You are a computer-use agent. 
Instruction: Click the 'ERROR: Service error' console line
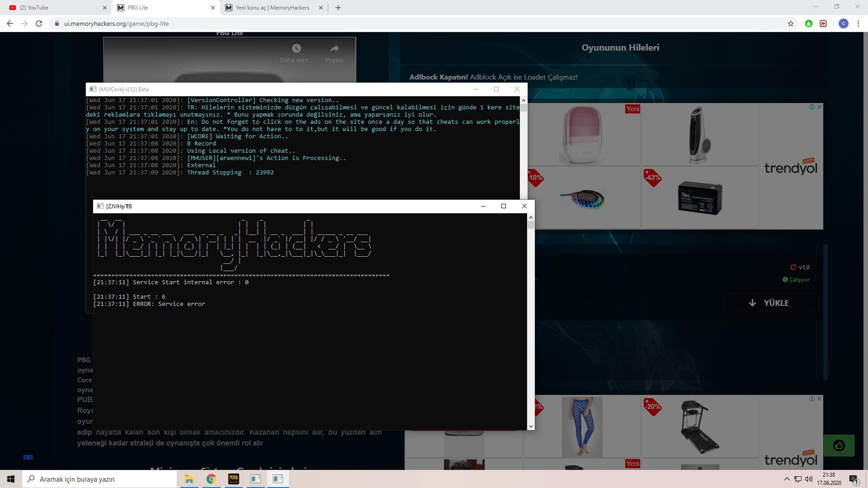click(x=149, y=304)
